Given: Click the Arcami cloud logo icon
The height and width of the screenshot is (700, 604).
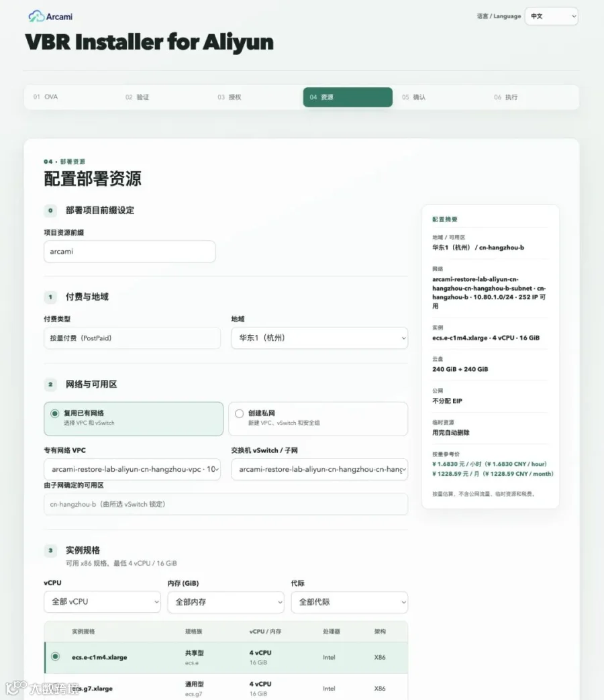Looking at the screenshot, I should click(x=36, y=17).
